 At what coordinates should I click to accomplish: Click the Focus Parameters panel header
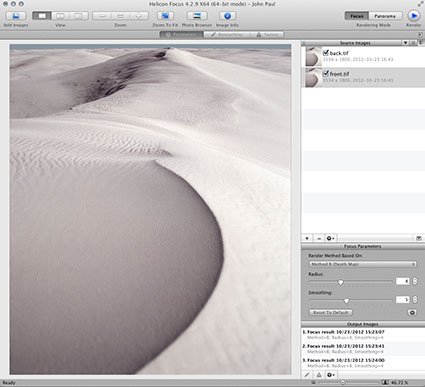(363, 246)
